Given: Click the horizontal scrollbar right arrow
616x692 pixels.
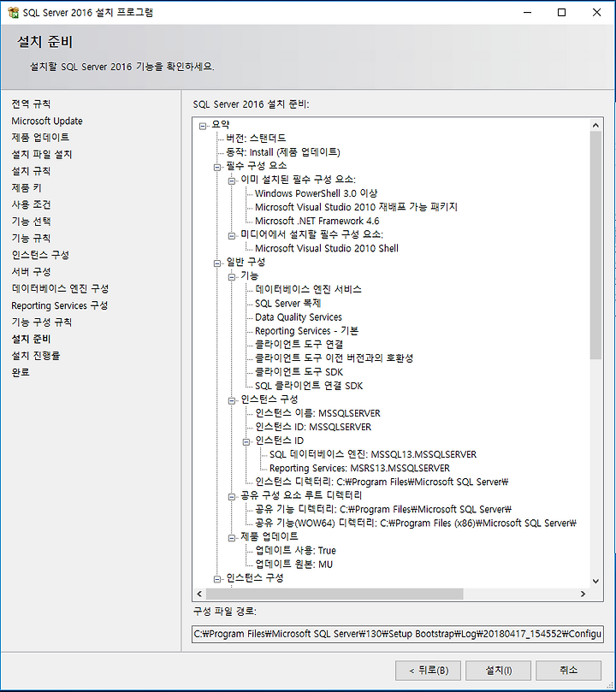Looking at the screenshot, I should tap(583, 594).
